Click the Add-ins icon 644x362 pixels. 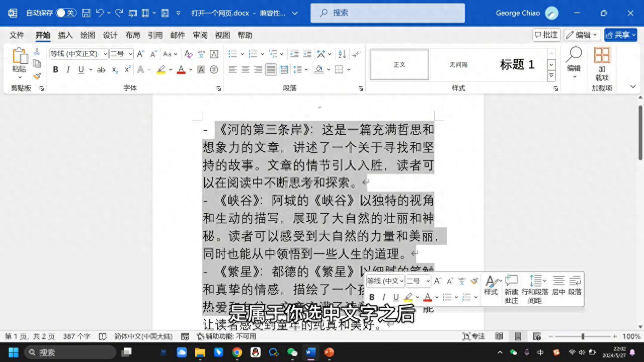pyautogui.click(x=602, y=64)
